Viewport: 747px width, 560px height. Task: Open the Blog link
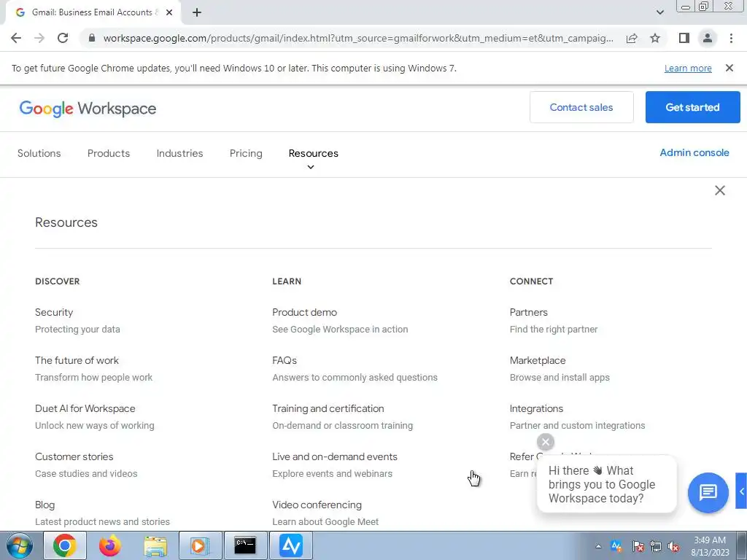pos(44,505)
